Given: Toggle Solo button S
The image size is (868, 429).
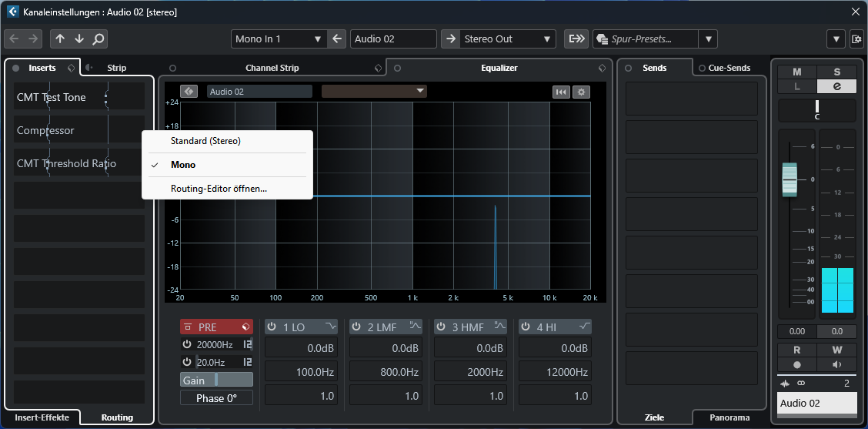Looking at the screenshot, I should coord(837,72).
